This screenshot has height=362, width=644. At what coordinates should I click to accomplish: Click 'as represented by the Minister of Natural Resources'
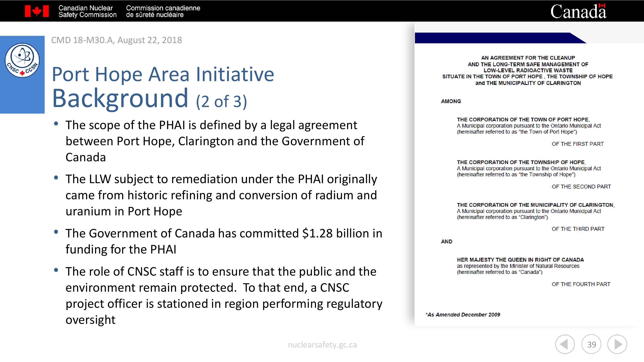[x=518, y=266]
